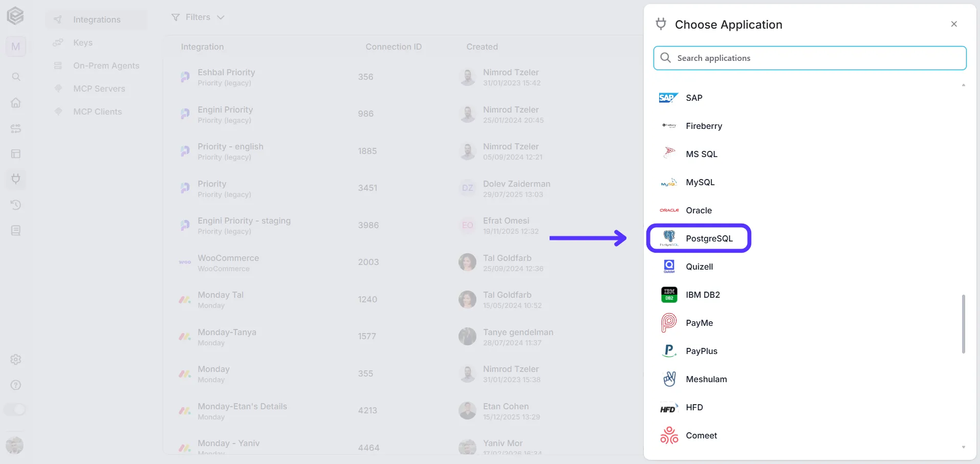Pick the PayMe red logo icon
Screen dimensions: 980x464
tap(669, 323)
